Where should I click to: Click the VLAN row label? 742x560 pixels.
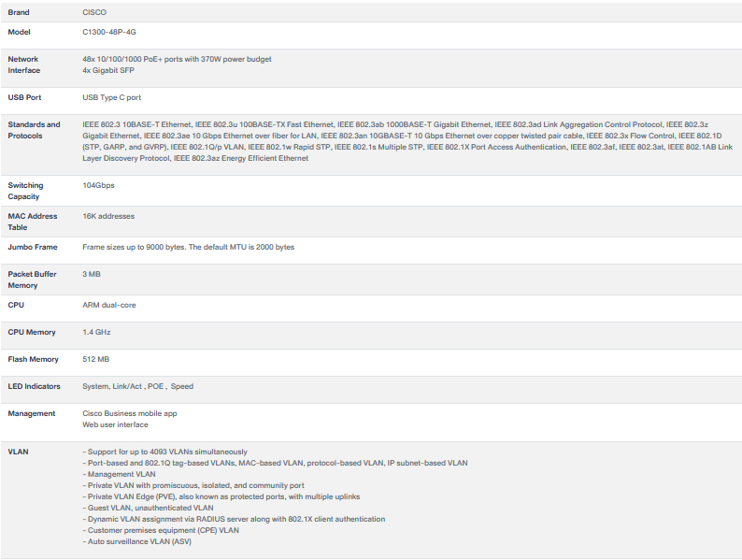[18, 452]
